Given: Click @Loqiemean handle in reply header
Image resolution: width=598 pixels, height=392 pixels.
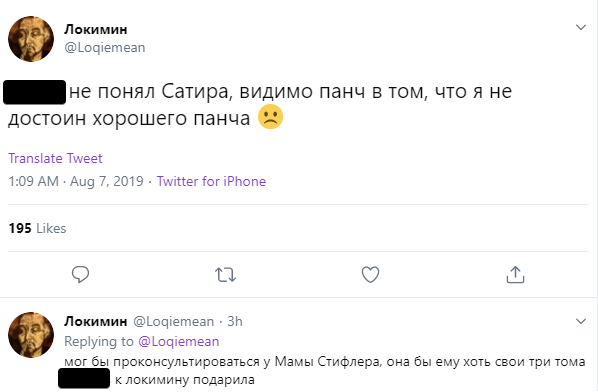Looking at the screenshot, I should click(174, 321).
